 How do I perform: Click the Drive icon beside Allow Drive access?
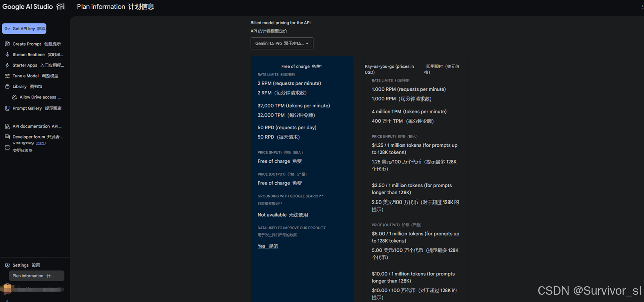click(15, 97)
